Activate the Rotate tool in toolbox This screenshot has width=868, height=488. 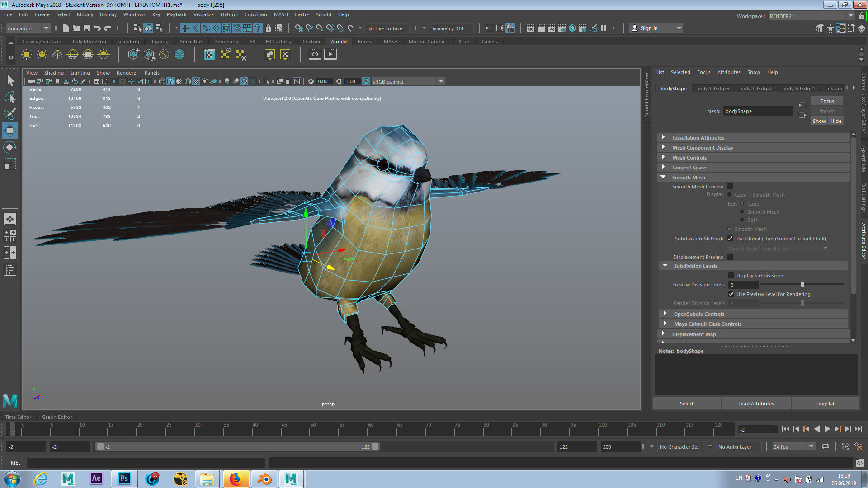tap(10, 147)
